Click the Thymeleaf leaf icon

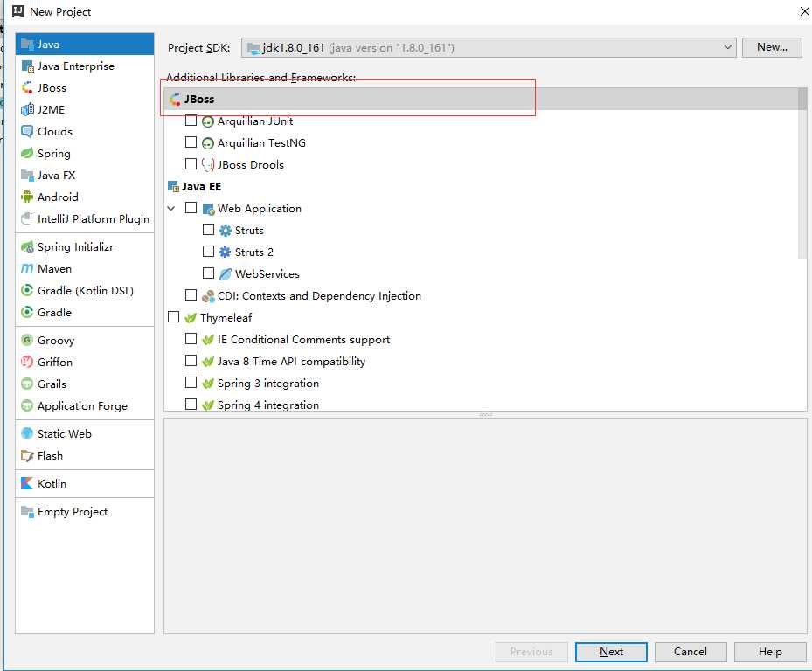click(x=190, y=318)
